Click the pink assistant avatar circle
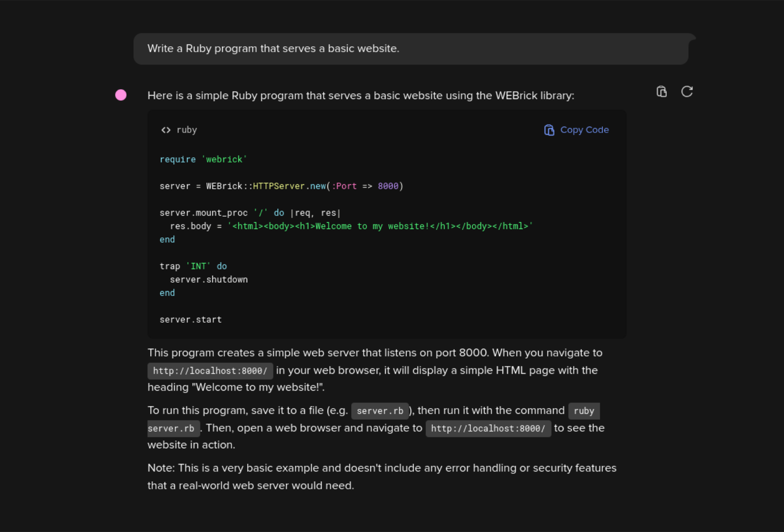Image resolution: width=784 pixels, height=532 pixels. pos(121,95)
